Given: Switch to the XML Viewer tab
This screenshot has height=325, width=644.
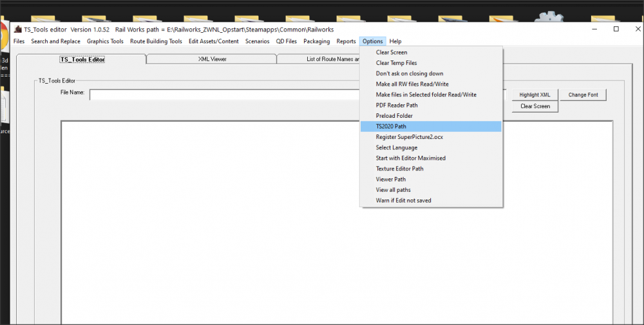Looking at the screenshot, I should click(212, 59).
